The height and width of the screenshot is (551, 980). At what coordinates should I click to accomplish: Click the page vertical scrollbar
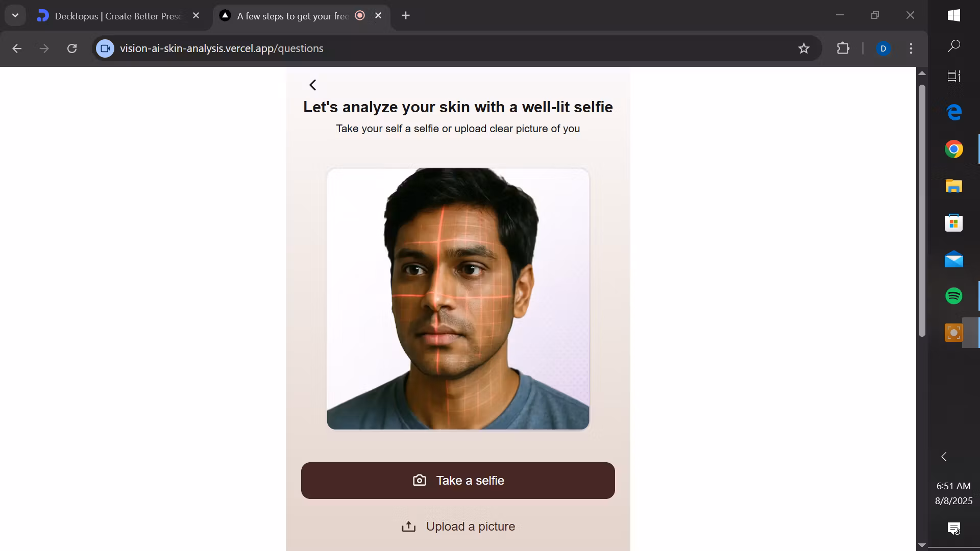tap(922, 210)
